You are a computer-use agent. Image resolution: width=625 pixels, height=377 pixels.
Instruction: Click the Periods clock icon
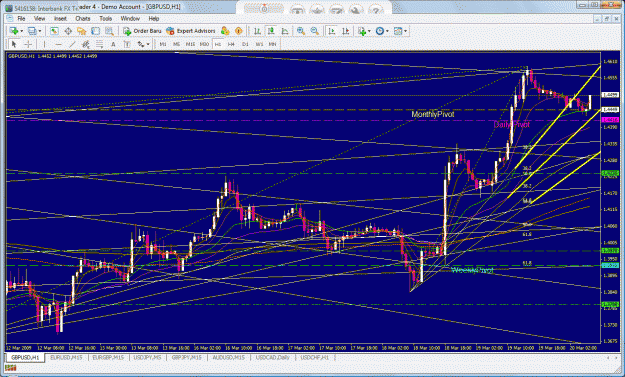(380, 31)
